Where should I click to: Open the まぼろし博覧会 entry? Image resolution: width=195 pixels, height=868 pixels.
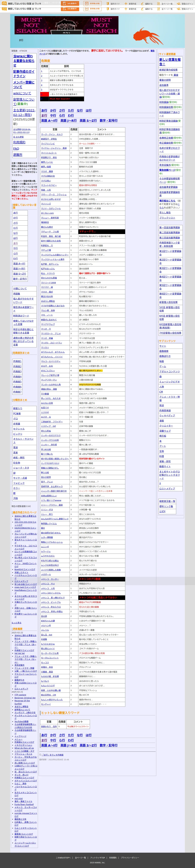click(48, 301)
